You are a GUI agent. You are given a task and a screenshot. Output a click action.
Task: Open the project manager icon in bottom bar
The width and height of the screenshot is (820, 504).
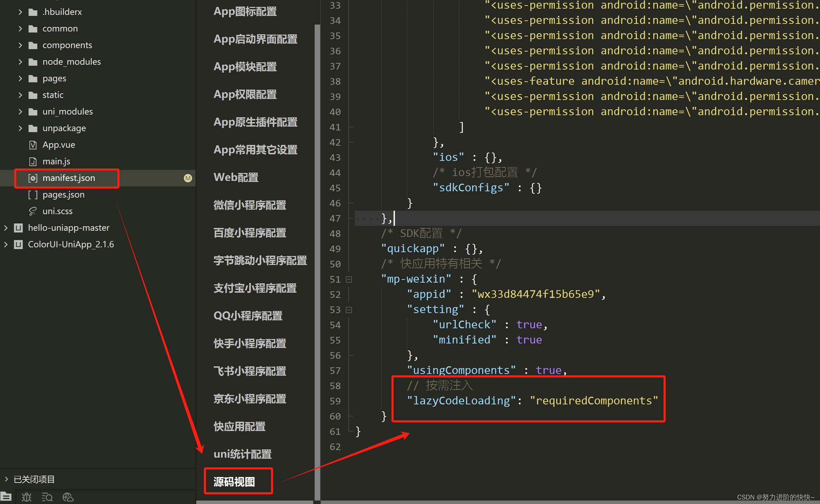[x=6, y=497]
